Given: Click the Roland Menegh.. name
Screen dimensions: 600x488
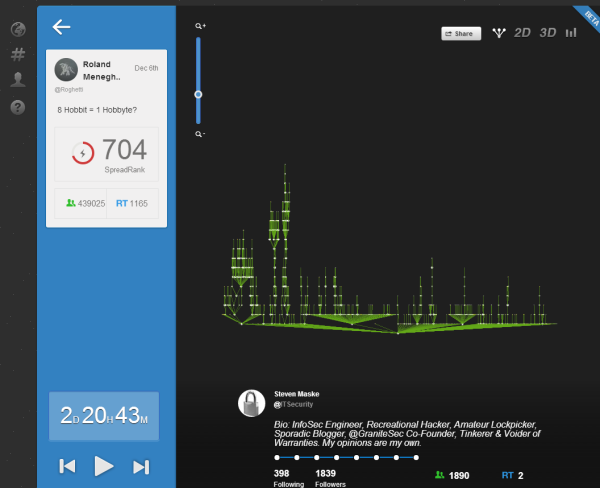Looking at the screenshot, I should point(102,70).
